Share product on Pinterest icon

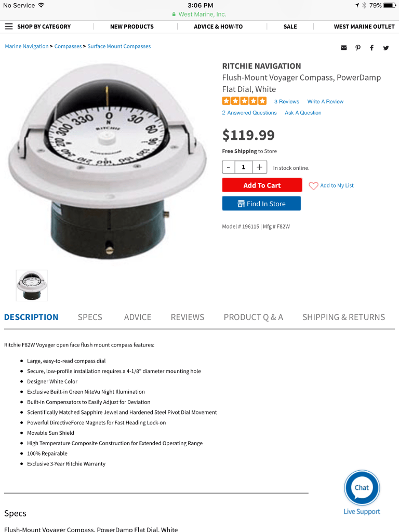(358, 48)
